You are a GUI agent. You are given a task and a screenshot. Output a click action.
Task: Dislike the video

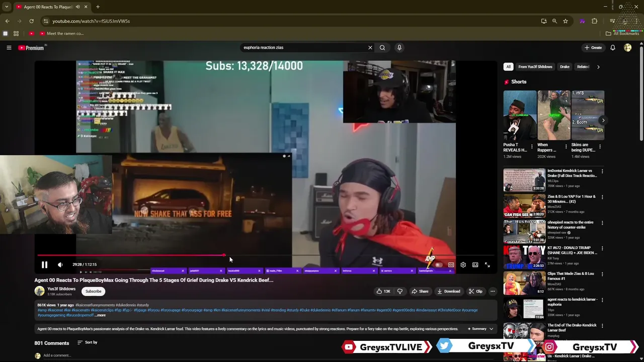coord(400,291)
